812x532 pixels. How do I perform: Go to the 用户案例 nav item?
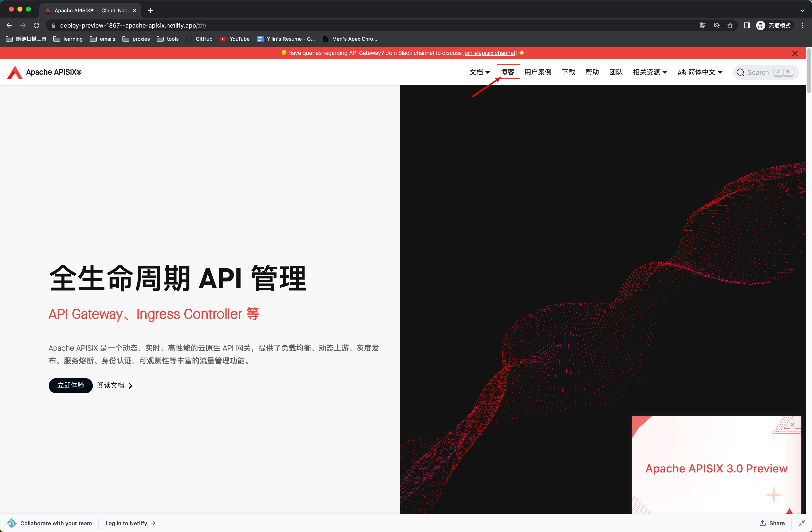coord(538,72)
